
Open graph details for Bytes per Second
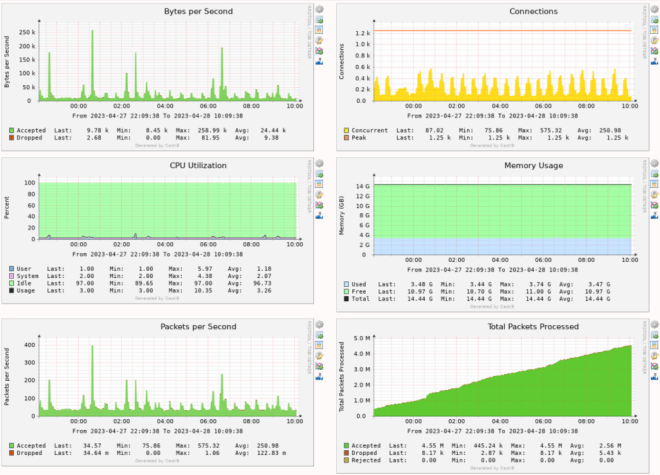click(x=320, y=9)
